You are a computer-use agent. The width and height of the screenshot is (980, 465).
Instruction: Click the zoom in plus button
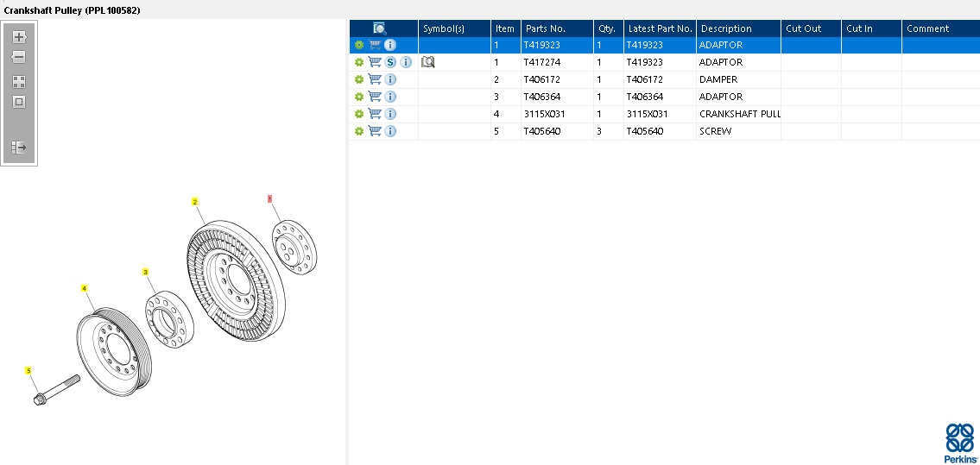click(x=19, y=37)
